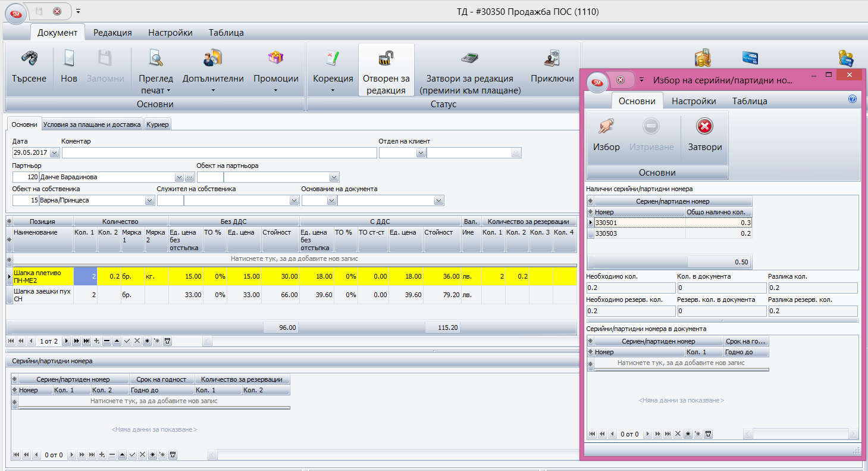868x471 pixels.
Task: Open main window Таблица ribbon tab
Action: pos(226,33)
